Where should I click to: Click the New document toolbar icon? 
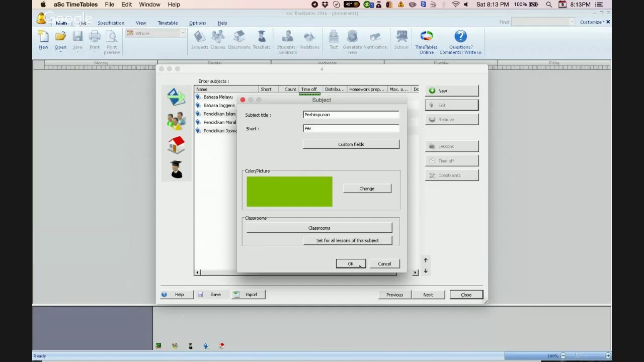[44, 40]
